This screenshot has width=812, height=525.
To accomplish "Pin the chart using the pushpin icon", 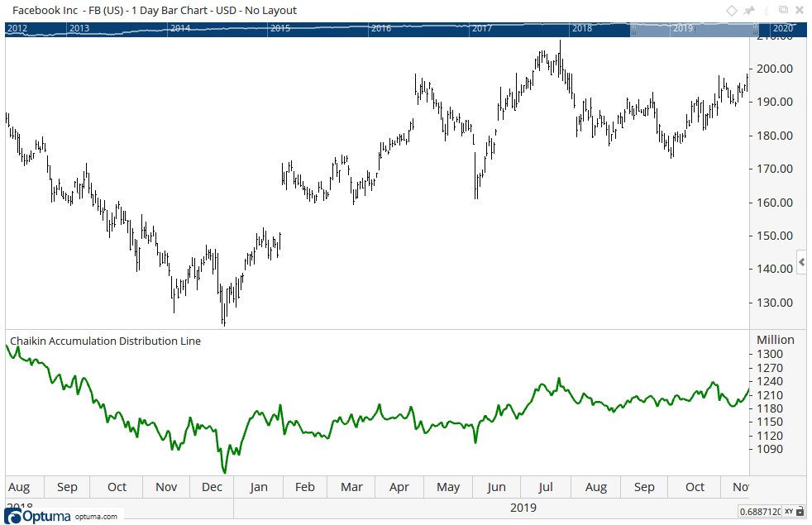I will point(749,11).
